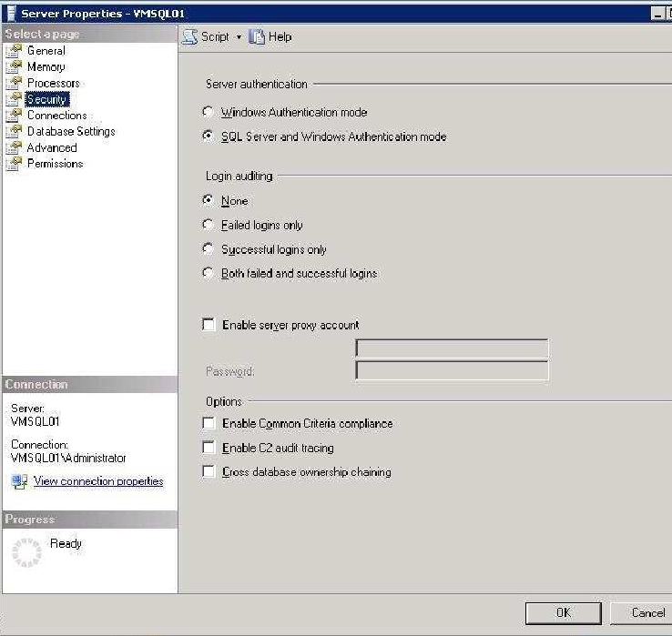Open View connection properties link
The image size is (672, 636).
click(x=98, y=481)
